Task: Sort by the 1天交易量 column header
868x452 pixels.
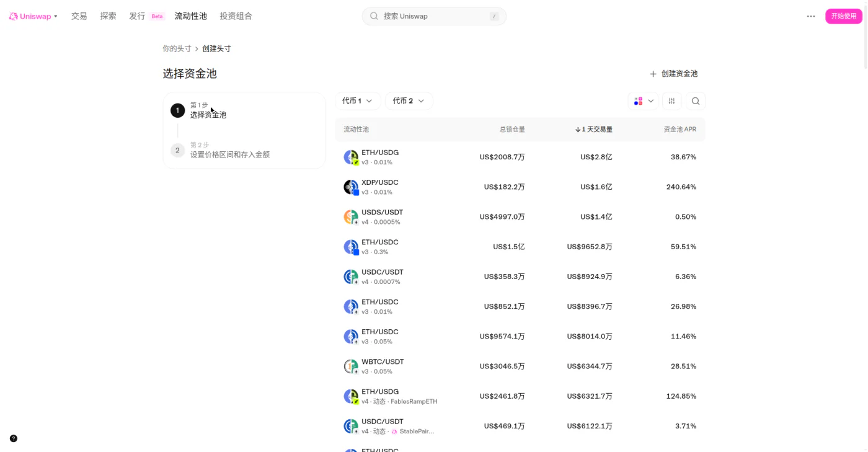Action: click(593, 130)
